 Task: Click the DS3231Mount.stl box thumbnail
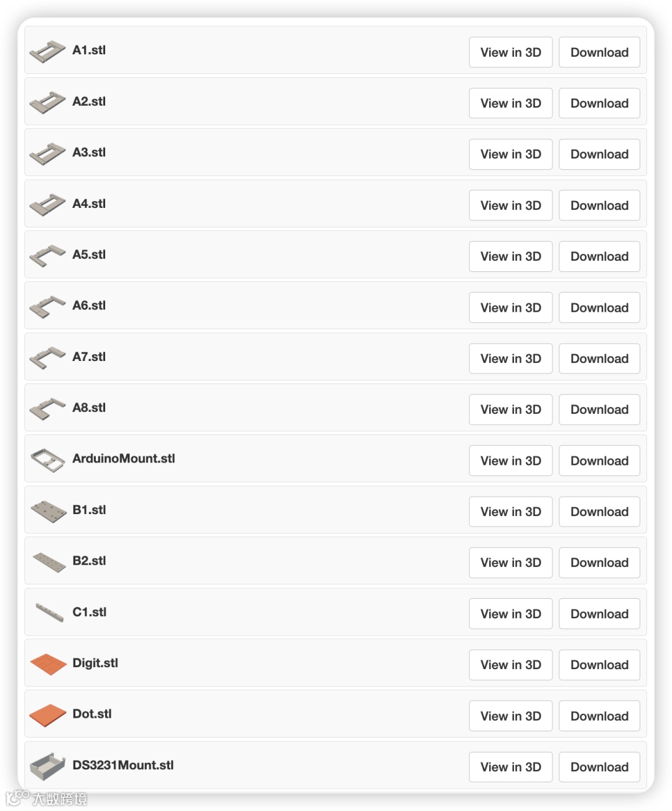(x=48, y=766)
